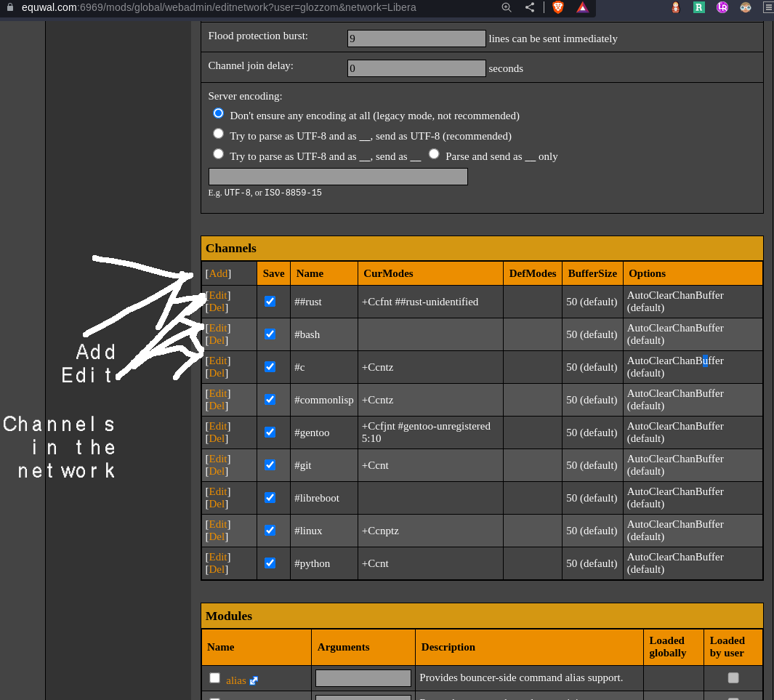Click the Flood protection burst input field
The image size is (774, 700).
point(416,39)
